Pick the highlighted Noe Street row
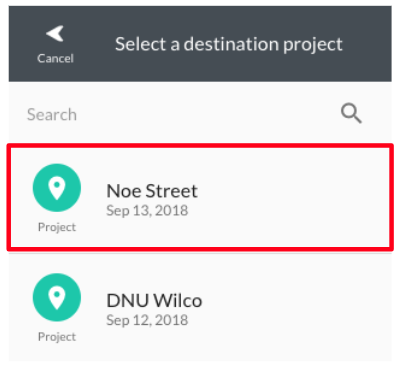 point(200,197)
